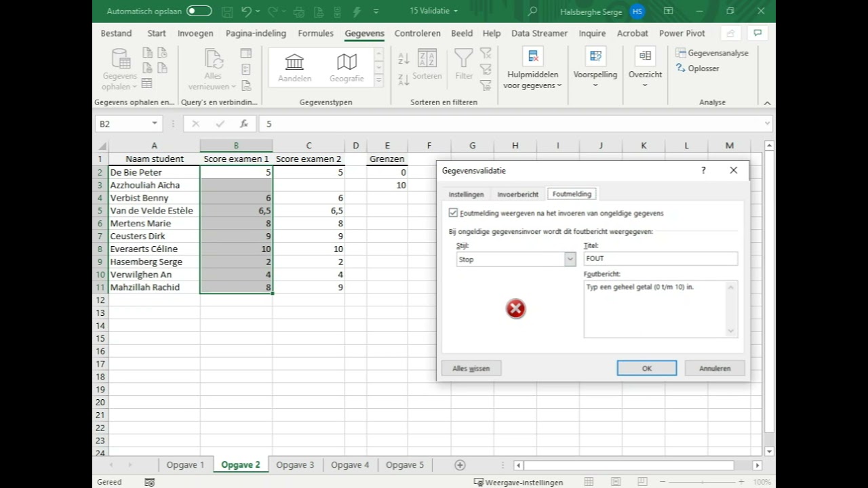Switch to the Controleren tab
Screen dimensions: 868x488
[x=418, y=33]
